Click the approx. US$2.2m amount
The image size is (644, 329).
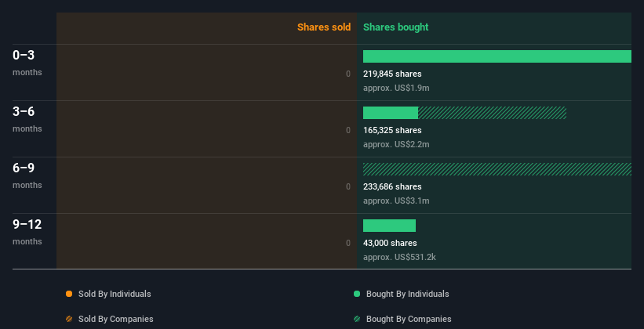coord(396,144)
